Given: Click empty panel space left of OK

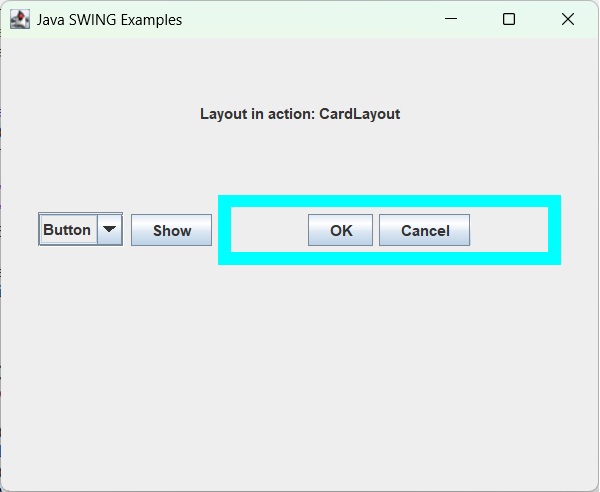Looking at the screenshot, I should pyautogui.click(x=270, y=230).
